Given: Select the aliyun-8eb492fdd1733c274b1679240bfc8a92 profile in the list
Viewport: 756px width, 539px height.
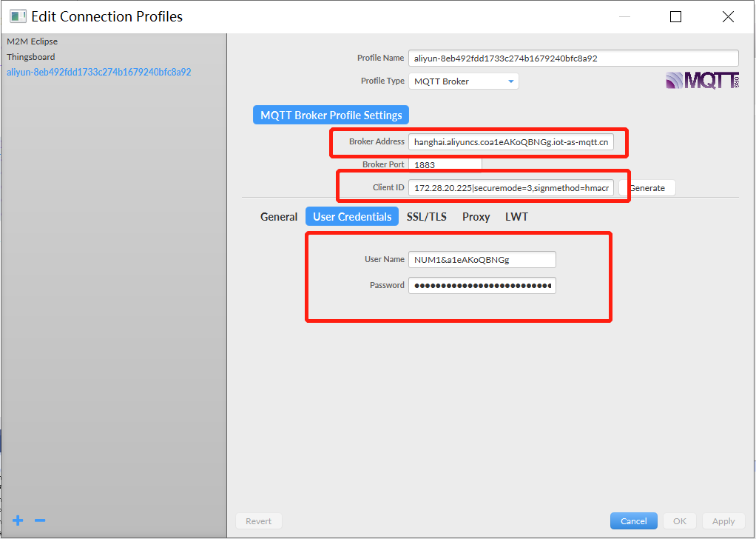Looking at the screenshot, I should click(99, 73).
